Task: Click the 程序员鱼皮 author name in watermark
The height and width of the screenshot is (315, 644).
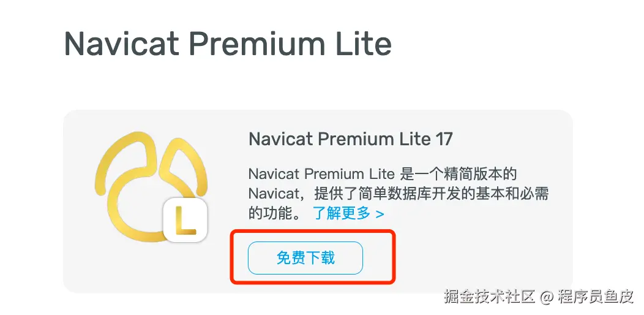Action: tap(596, 296)
